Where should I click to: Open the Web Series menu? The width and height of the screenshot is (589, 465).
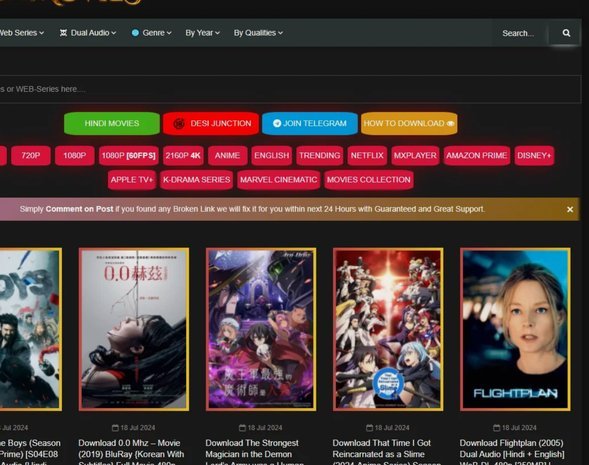point(22,33)
